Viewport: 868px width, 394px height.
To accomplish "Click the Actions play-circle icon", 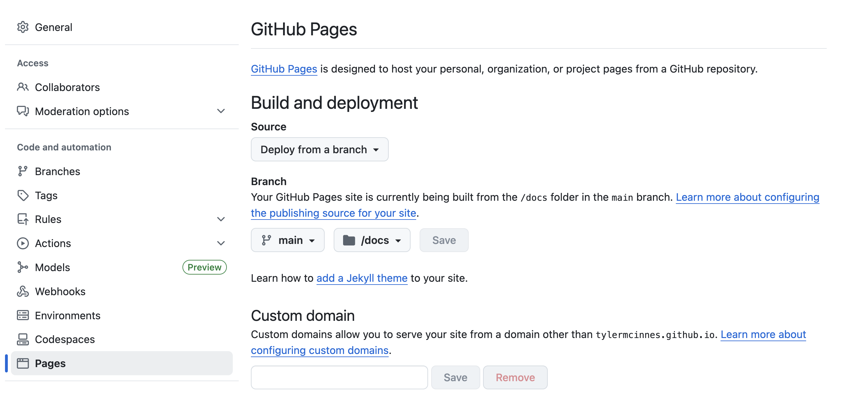I will coord(22,243).
